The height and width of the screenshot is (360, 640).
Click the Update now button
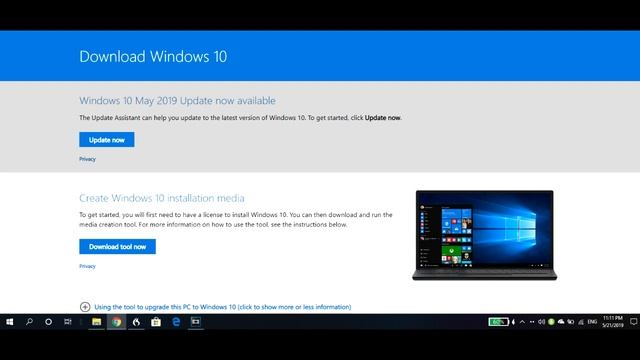[x=107, y=140]
